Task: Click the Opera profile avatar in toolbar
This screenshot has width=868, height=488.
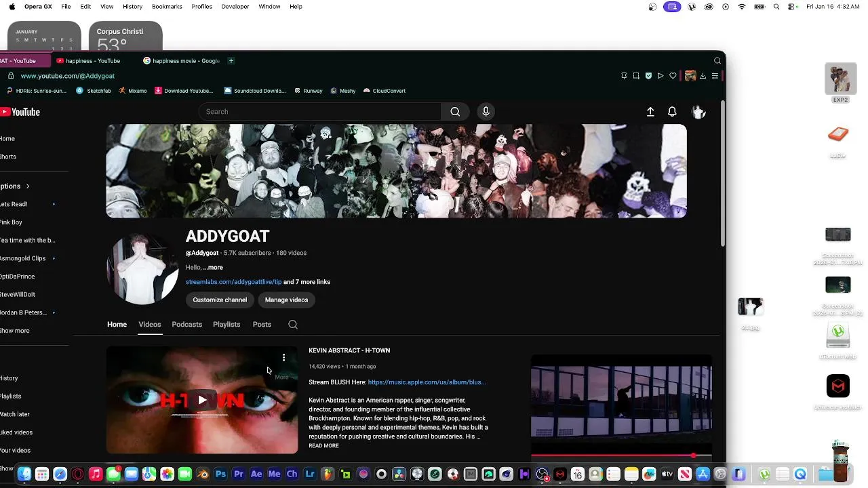Action: (x=690, y=76)
